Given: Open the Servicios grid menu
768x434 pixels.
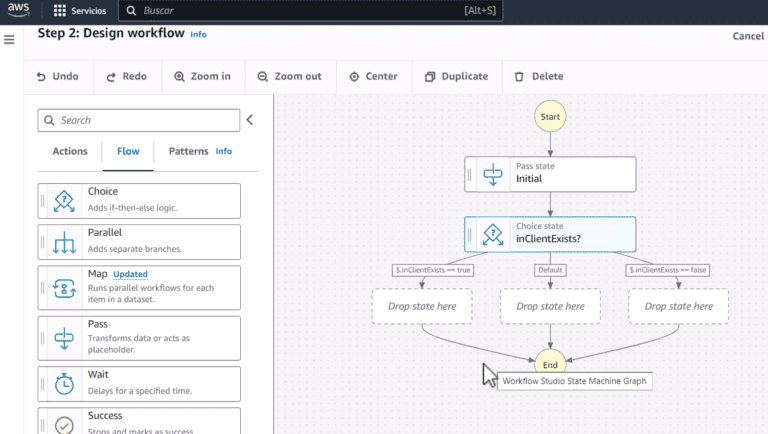Looking at the screenshot, I should 80,10.
